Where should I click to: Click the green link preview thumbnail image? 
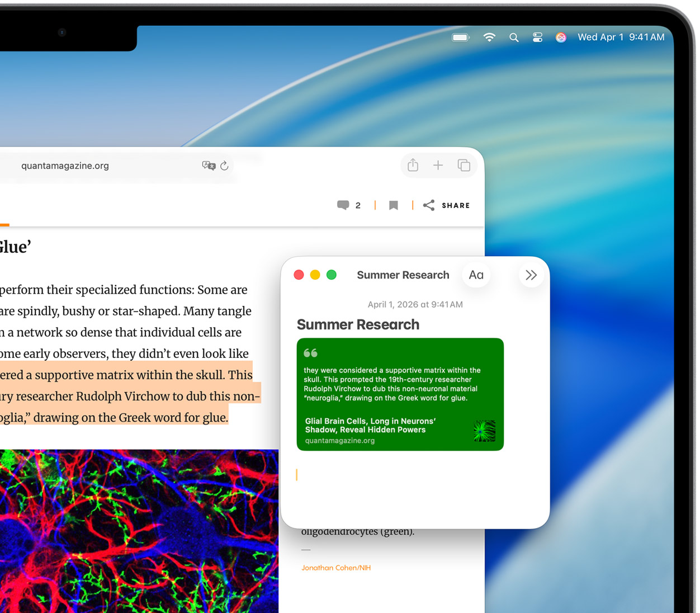point(484,431)
